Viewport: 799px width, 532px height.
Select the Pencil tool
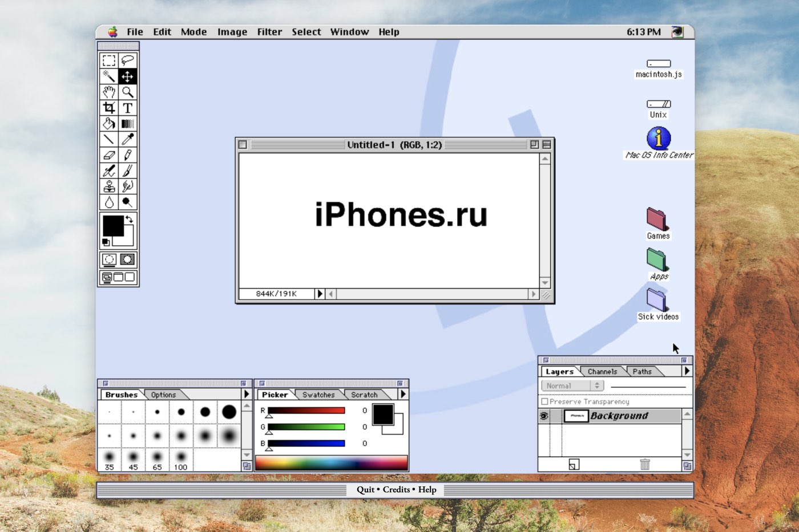(128, 155)
